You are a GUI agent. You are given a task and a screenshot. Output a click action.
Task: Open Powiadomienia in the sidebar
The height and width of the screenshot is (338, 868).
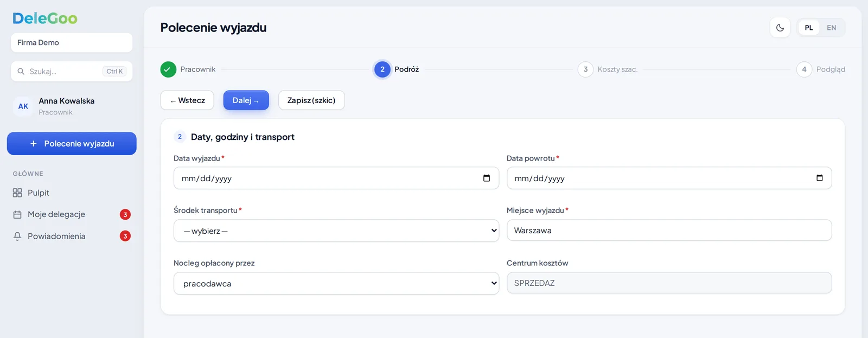72,236
